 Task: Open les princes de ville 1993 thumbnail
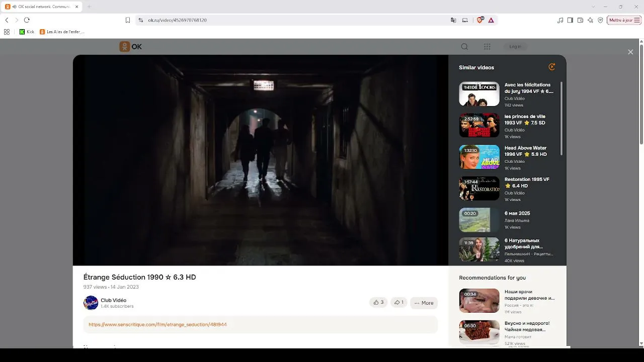tap(479, 125)
